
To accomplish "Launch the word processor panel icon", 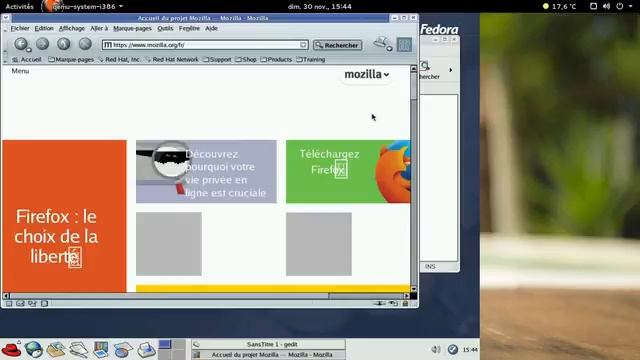I will point(78,349).
